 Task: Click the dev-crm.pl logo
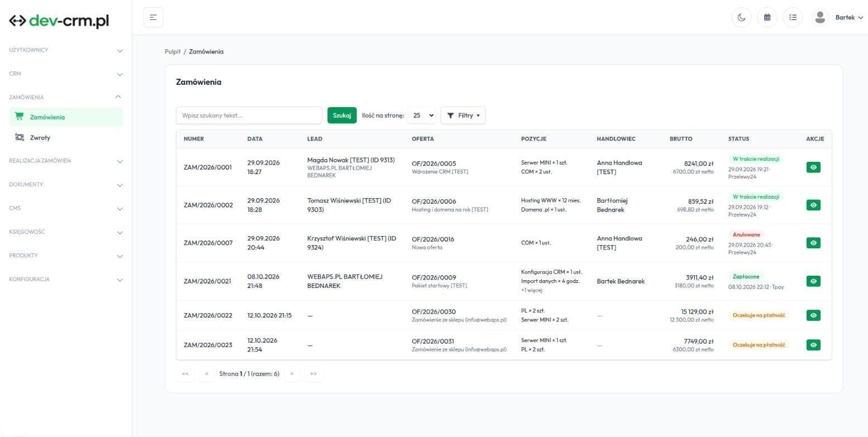[59, 21]
